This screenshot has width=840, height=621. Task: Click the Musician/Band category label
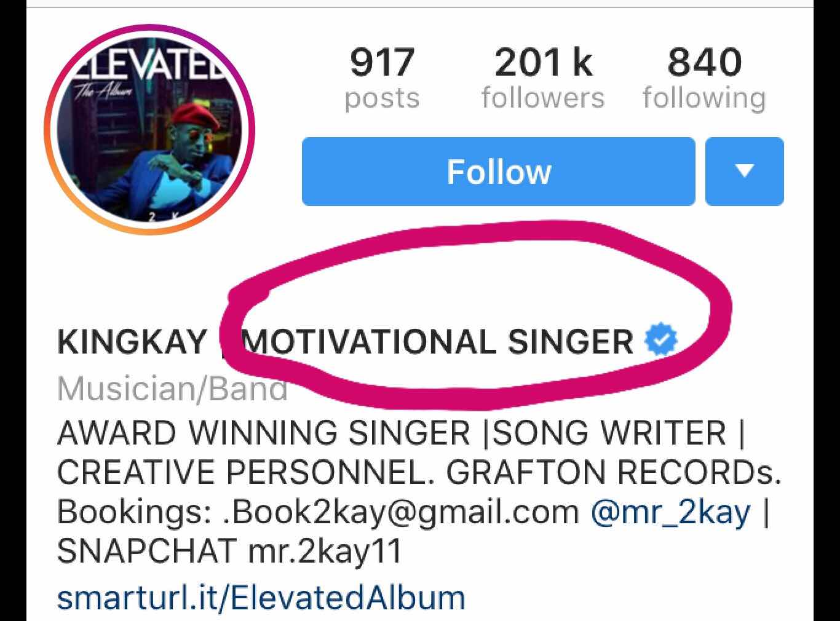click(x=172, y=389)
